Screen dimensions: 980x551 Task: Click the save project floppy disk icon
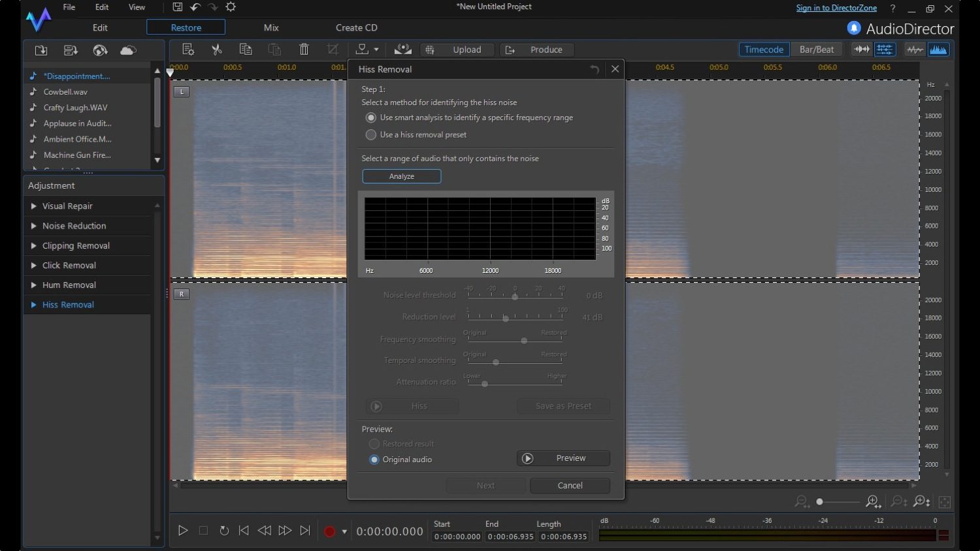(177, 7)
